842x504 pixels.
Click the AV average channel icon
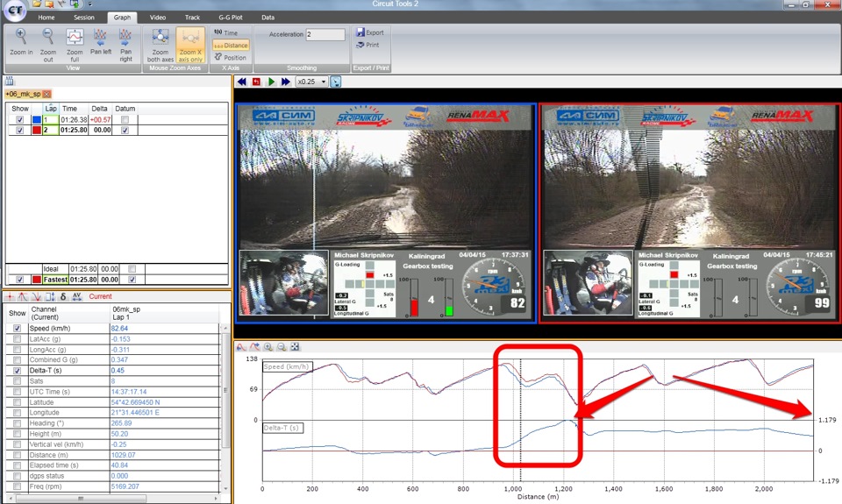coord(77,296)
